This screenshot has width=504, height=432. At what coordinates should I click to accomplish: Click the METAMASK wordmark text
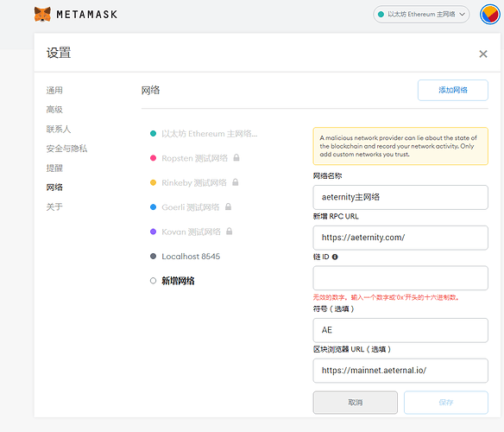point(87,15)
